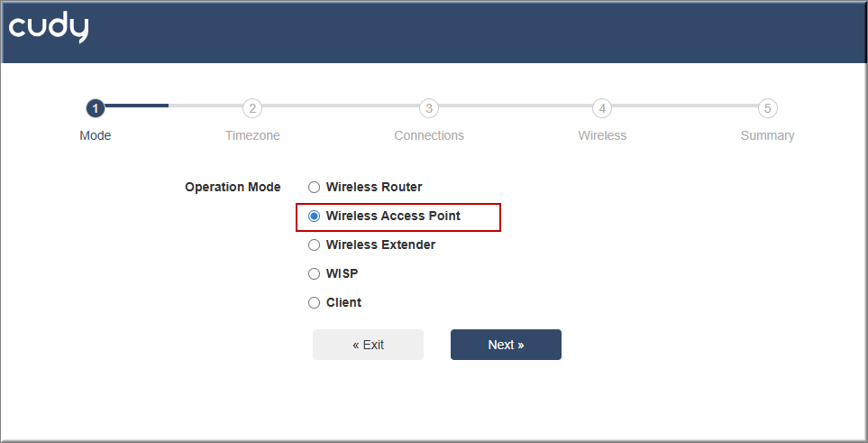
Task: Go to step 2 Timezone circle
Action: click(x=252, y=108)
